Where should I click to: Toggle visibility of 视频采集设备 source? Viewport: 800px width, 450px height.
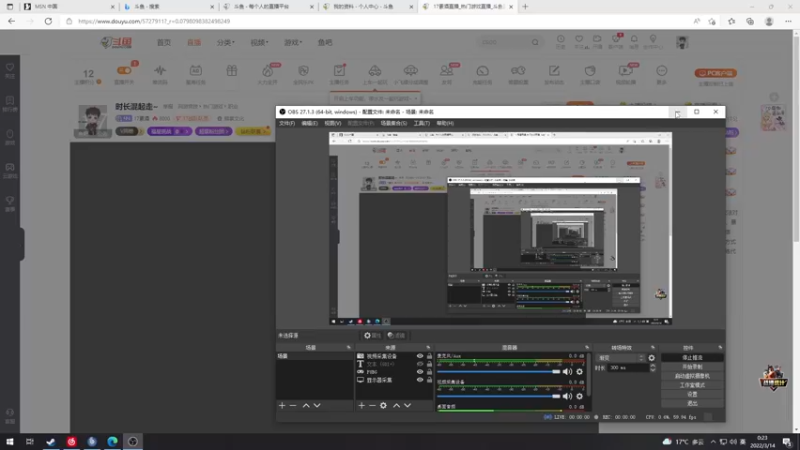(x=420, y=356)
